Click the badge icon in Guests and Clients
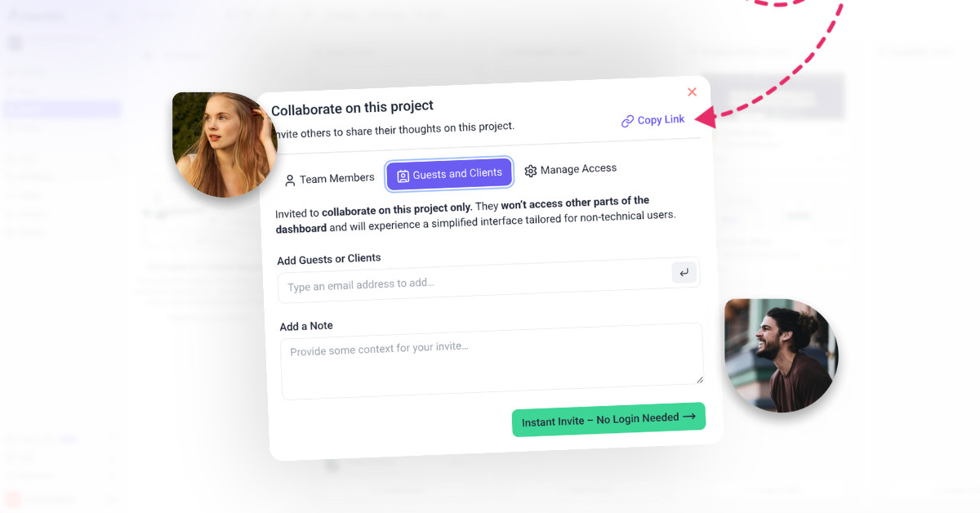 tap(403, 176)
